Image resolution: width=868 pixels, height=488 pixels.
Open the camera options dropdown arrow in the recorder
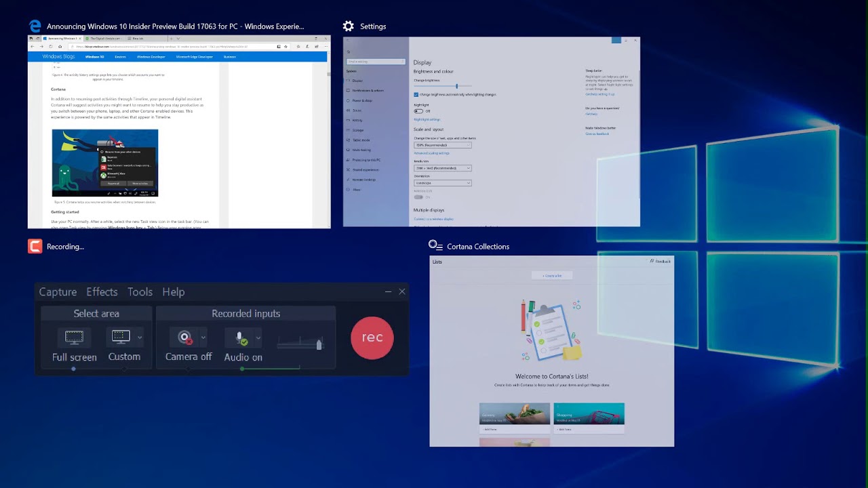point(203,337)
